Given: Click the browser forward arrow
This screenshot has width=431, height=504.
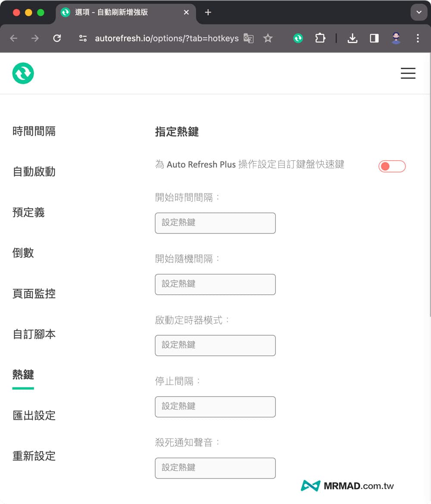Looking at the screenshot, I should click(35, 39).
